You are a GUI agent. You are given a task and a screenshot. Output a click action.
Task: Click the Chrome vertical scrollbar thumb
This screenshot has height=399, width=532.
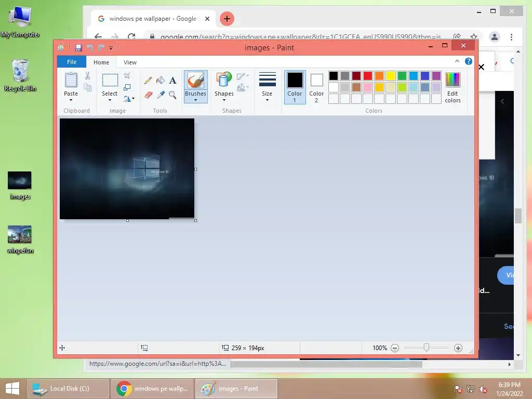coord(518,216)
